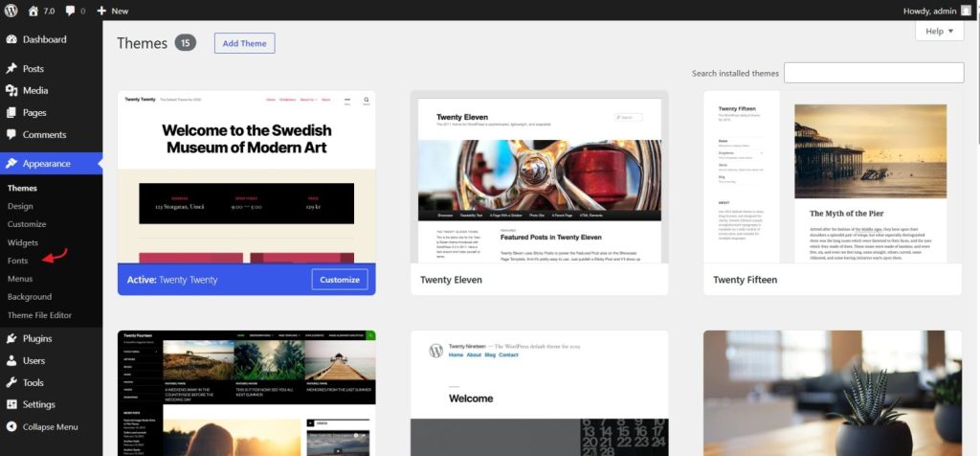The image size is (980, 456).
Task: Focus the Search installed themes field
Action: [874, 73]
